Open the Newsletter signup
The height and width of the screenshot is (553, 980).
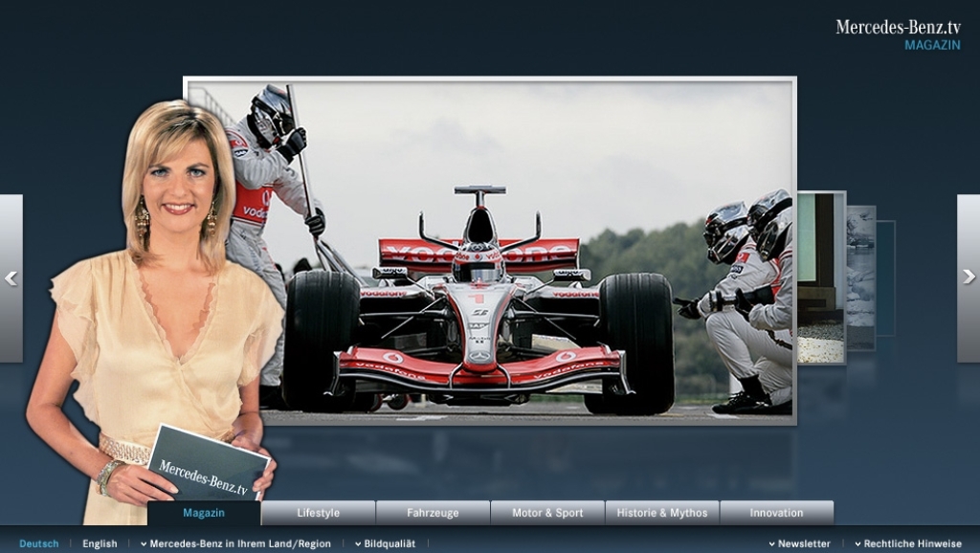point(804,542)
